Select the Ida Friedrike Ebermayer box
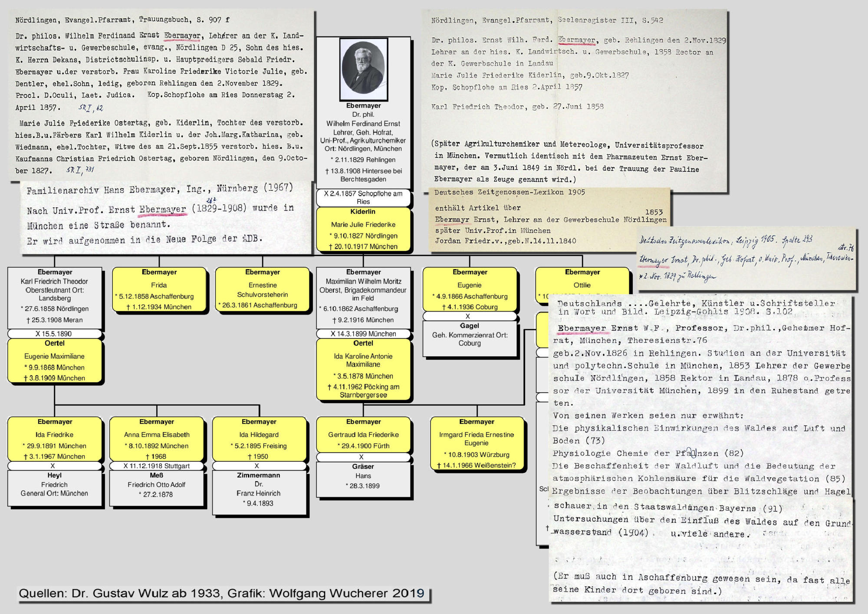 click(x=55, y=439)
